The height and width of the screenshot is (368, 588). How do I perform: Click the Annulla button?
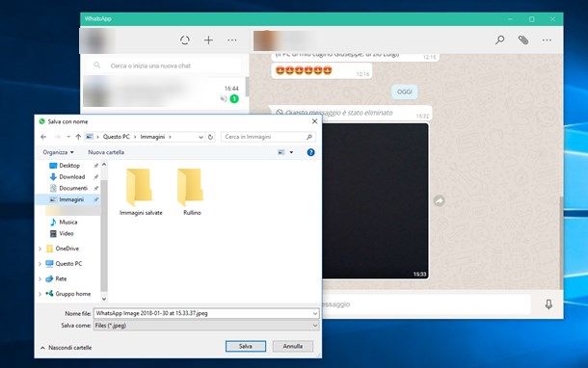pyautogui.click(x=293, y=346)
